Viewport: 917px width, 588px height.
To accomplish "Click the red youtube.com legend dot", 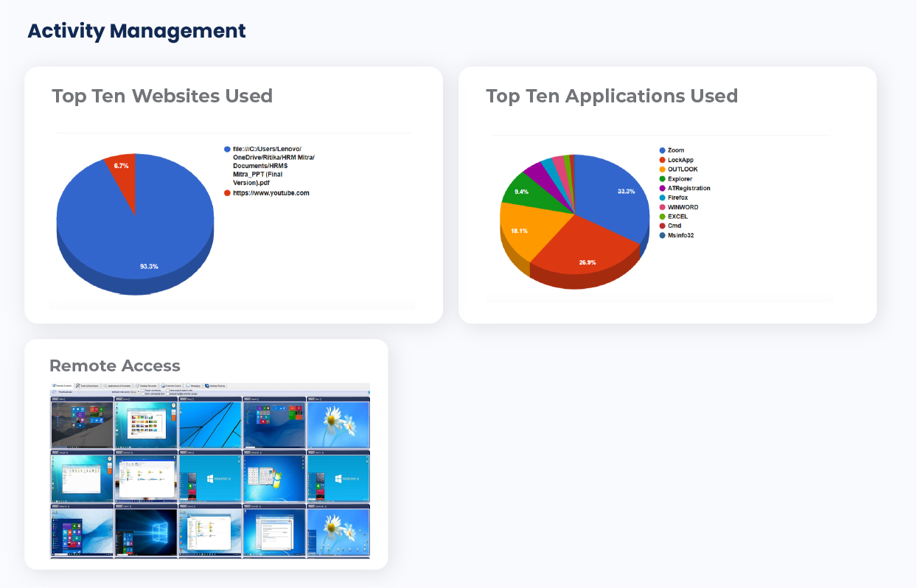I will click(x=227, y=193).
